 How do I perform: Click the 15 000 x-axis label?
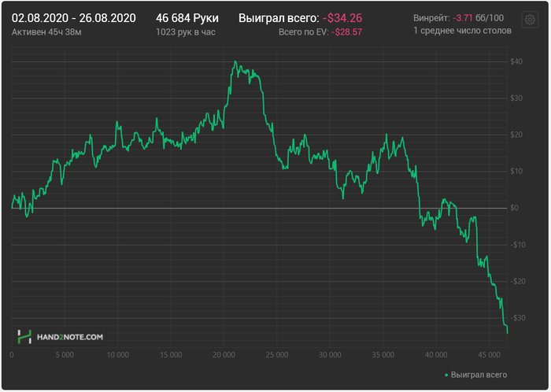(x=171, y=355)
